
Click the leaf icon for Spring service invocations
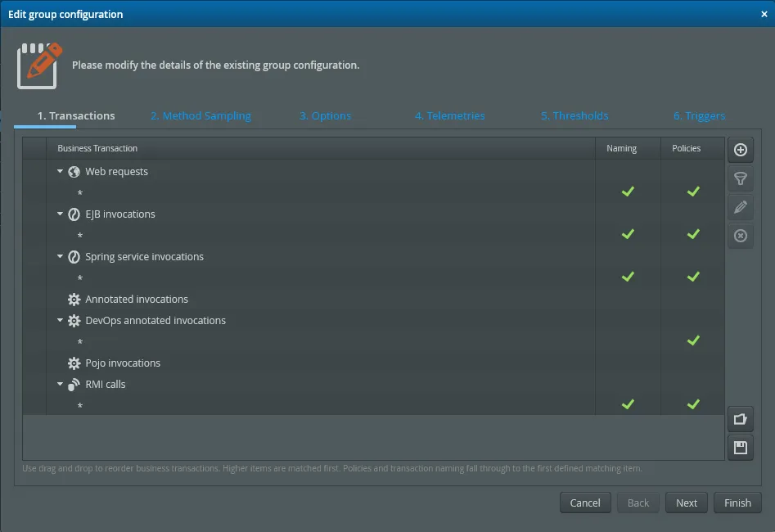[74, 256]
